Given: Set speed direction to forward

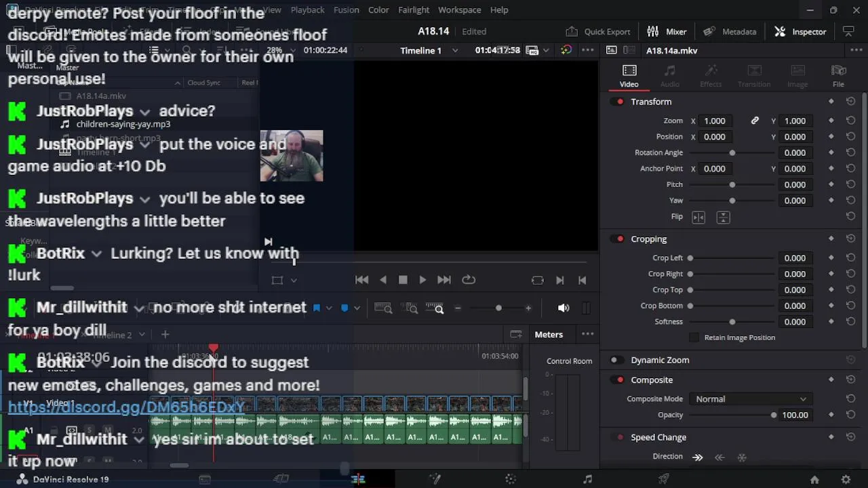Looking at the screenshot, I should tap(698, 457).
